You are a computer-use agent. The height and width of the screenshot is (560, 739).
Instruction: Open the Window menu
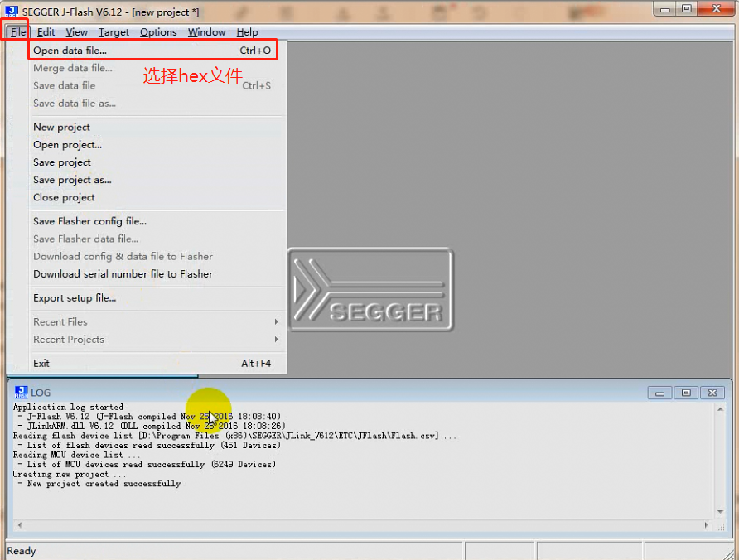click(x=206, y=32)
